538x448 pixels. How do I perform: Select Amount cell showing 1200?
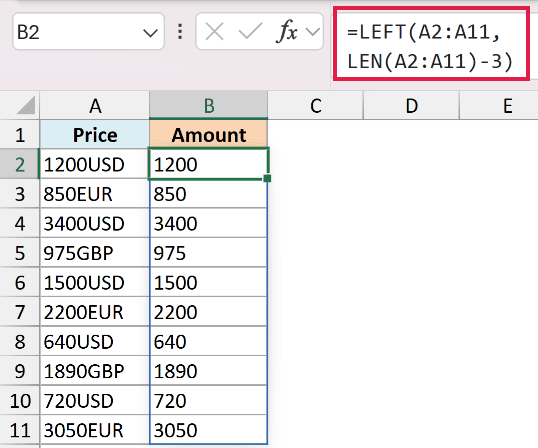click(x=209, y=164)
